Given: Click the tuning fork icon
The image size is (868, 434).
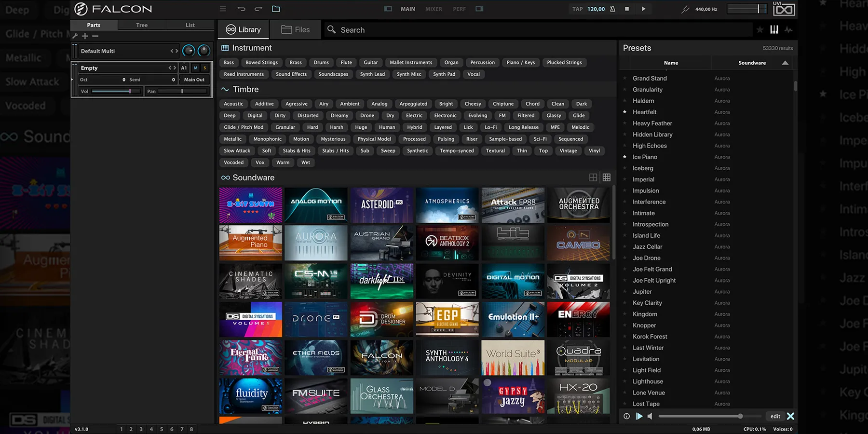Looking at the screenshot, I should point(685,9).
